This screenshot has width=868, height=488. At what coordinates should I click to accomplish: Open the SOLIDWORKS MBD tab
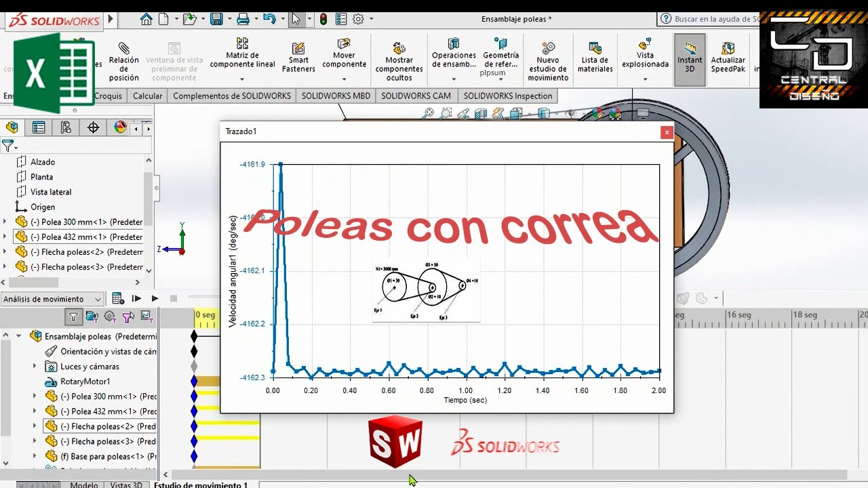click(x=336, y=96)
